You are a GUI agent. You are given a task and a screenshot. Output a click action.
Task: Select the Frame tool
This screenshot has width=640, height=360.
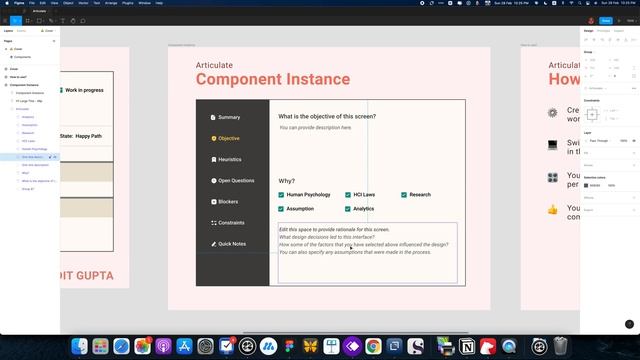tap(28, 21)
